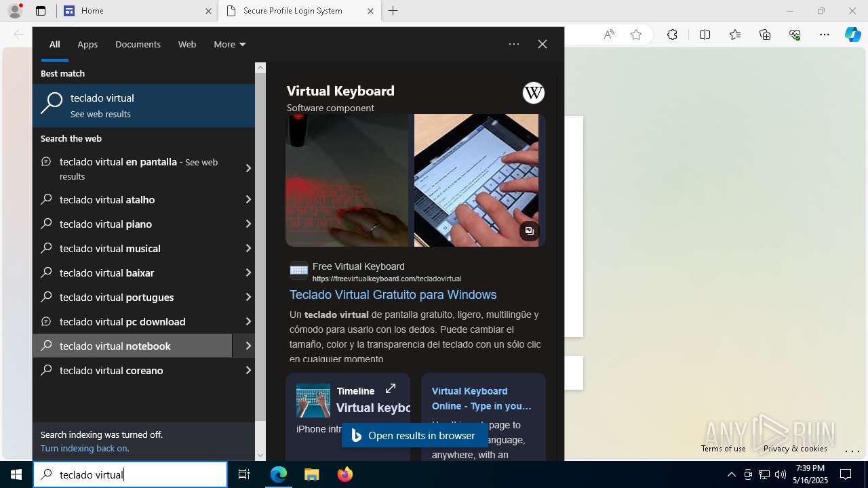The height and width of the screenshot is (488, 868).
Task: Click search results scrollbar down arrow
Action: coord(260,455)
